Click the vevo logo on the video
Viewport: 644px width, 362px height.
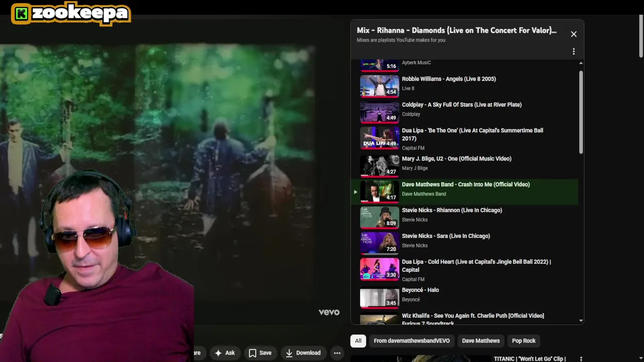click(x=329, y=312)
